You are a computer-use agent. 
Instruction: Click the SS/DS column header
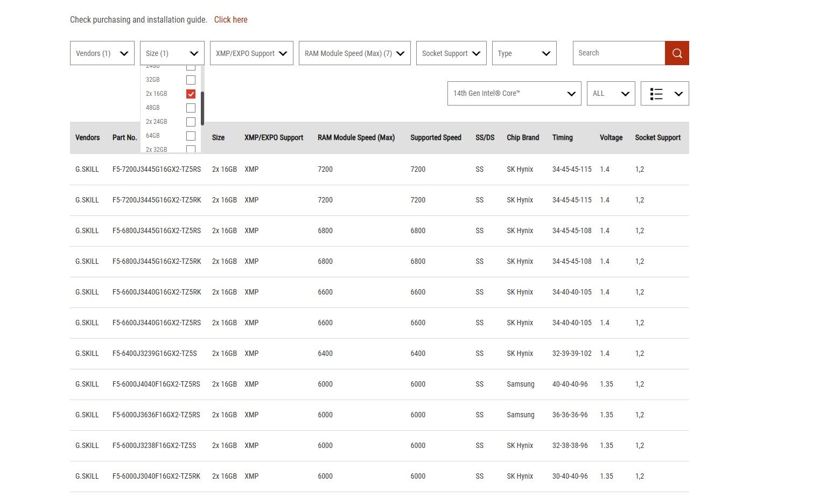485,138
